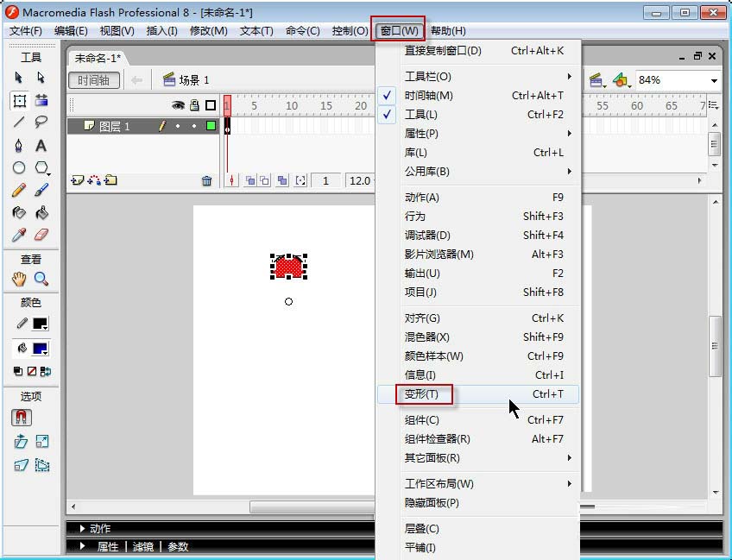The width and height of the screenshot is (732, 560).
Task: Select the Gradient Transform tool
Action: (x=41, y=100)
